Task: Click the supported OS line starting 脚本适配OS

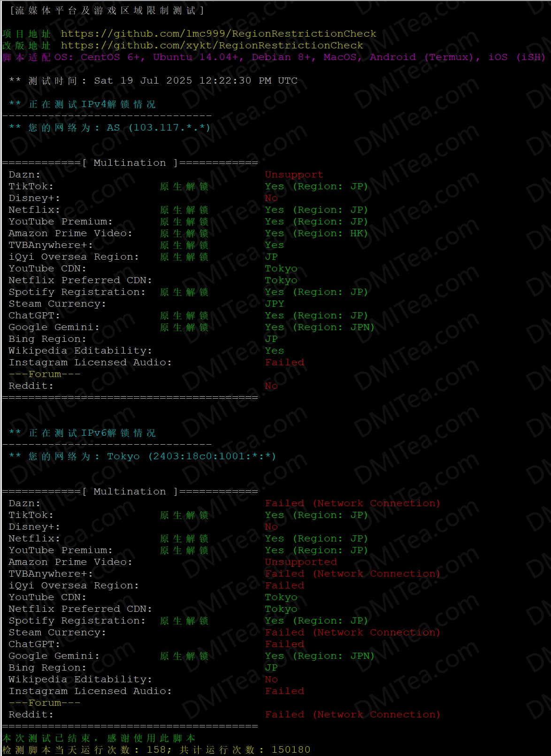Action: point(274,57)
